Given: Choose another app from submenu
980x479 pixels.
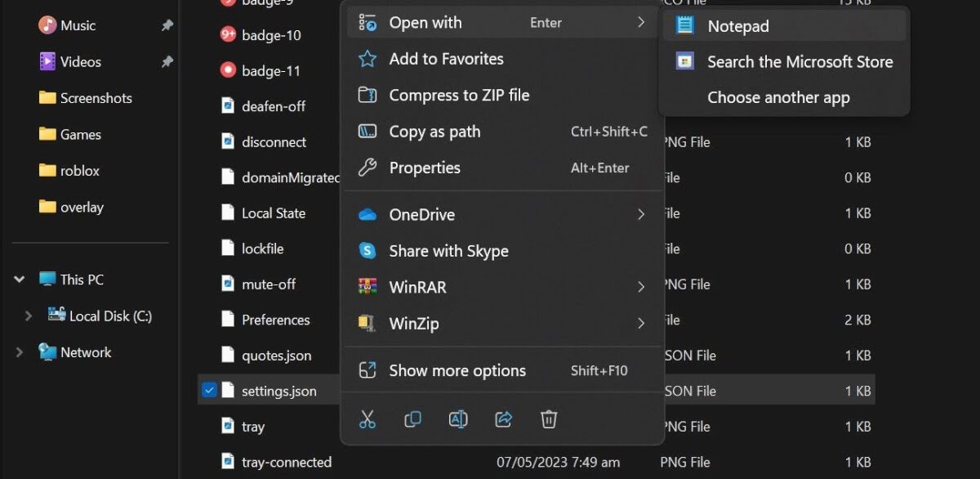Looking at the screenshot, I should tap(784, 97).
